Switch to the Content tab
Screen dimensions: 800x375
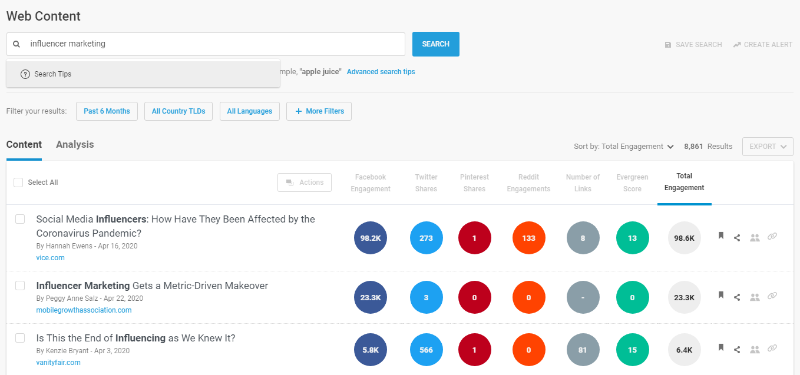pyautogui.click(x=24, y=145)
